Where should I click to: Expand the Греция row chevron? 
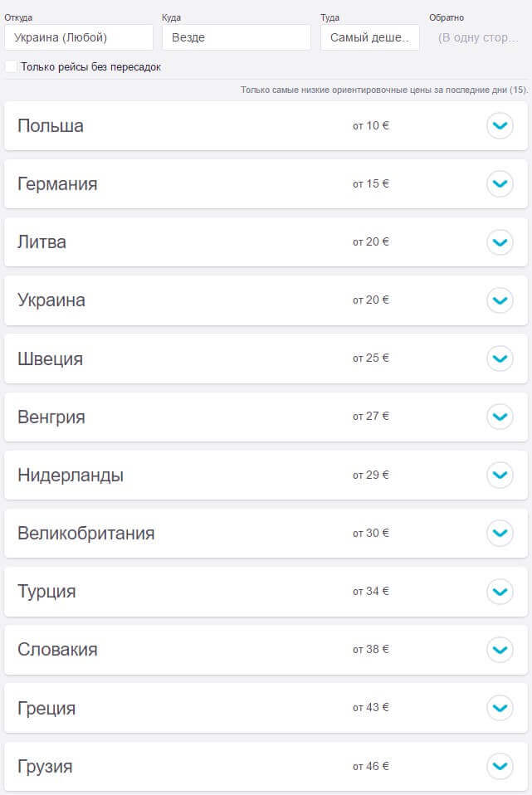point(499,708)
